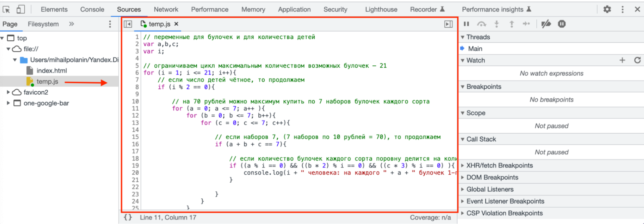Open DevTools settings gear
Screen dimensions: 644x224
tap(607, 9)
